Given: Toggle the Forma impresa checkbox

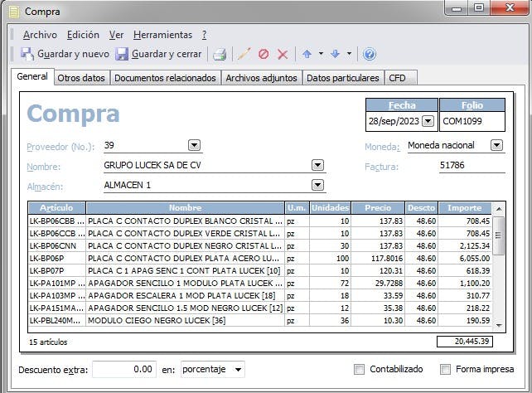Looking at the screenshot, I should tap(445, 369).
